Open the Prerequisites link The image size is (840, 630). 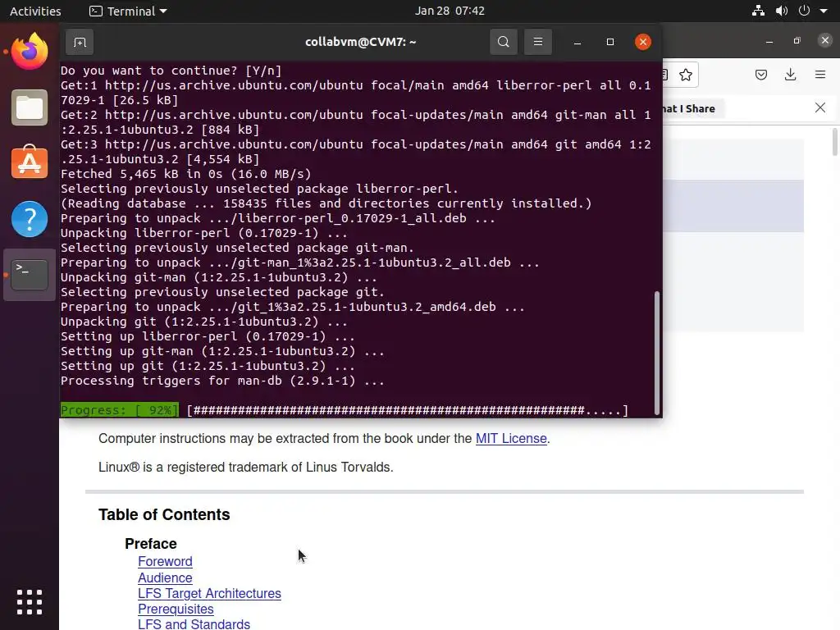pyautogui.click(x=176, y=609)
